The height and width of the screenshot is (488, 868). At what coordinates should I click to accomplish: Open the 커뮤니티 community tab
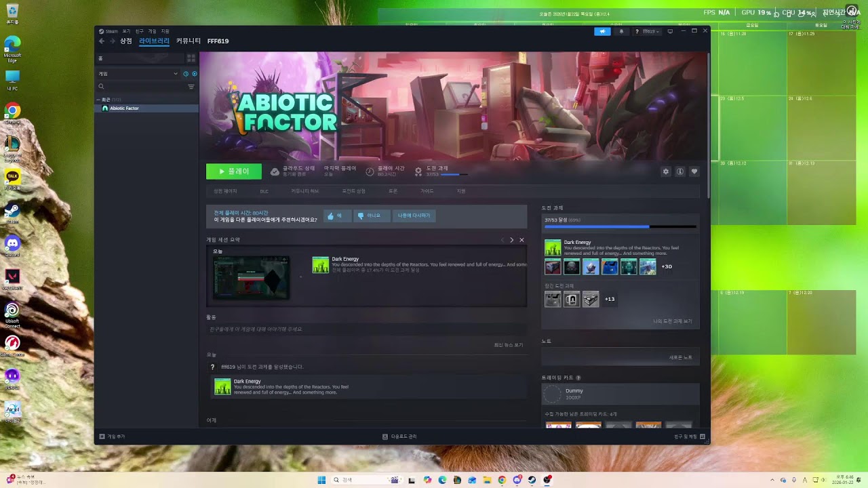189,41
